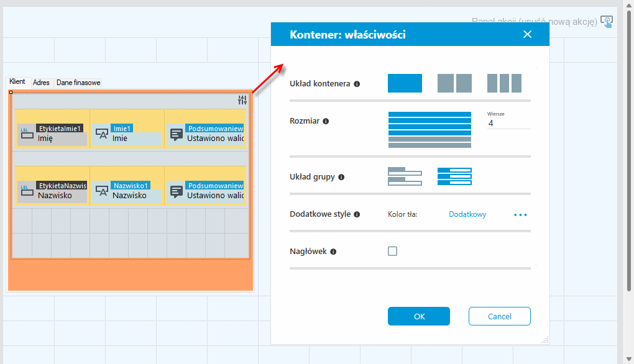Select stacked label-above group layout

pos(405,176)
